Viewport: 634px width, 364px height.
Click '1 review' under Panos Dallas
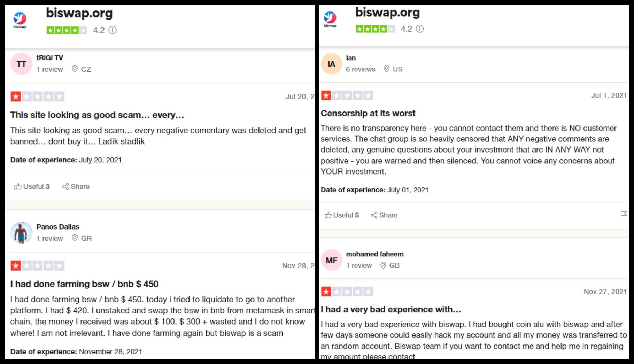pyautogui.click(x=50, y=238)
